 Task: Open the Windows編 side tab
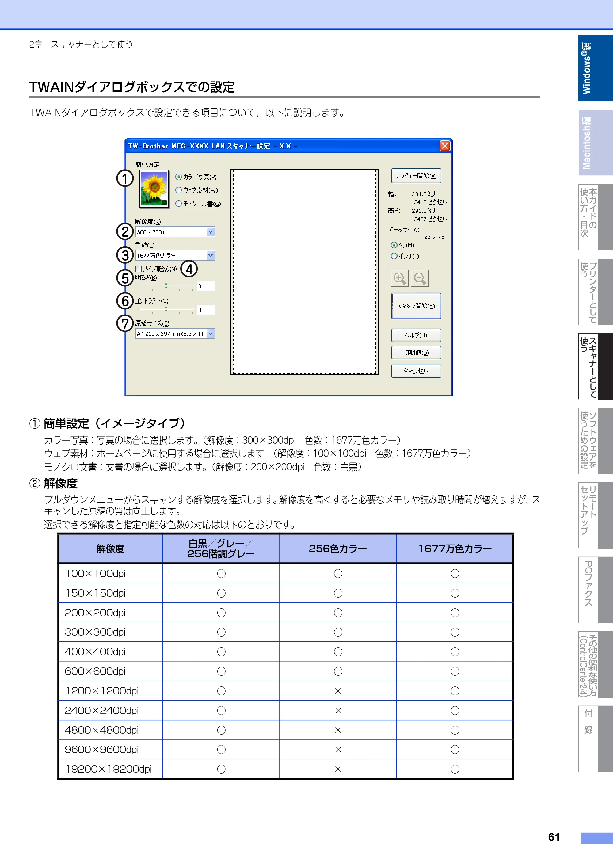click(595, 68)
